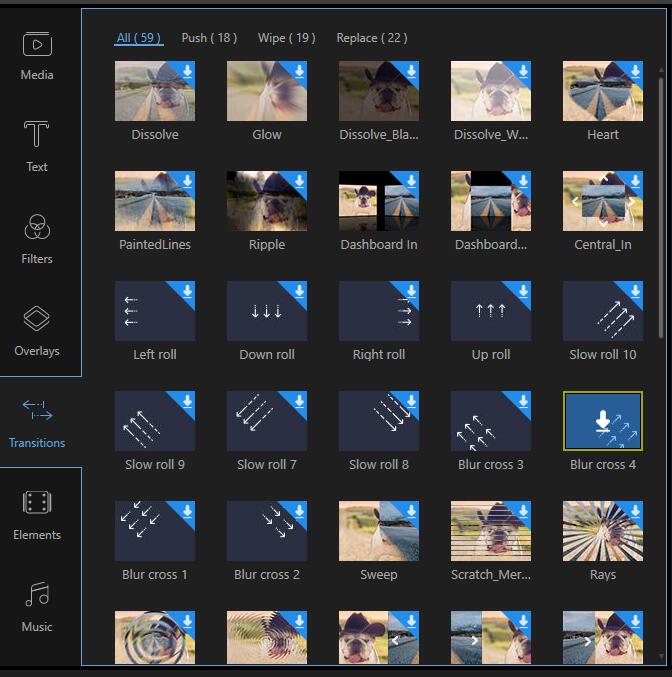Screen dimensions: 672x677
Task: Select the Blur cross 2 transition thumbnail
Action: pyautogui.click(x=267, y=531)
